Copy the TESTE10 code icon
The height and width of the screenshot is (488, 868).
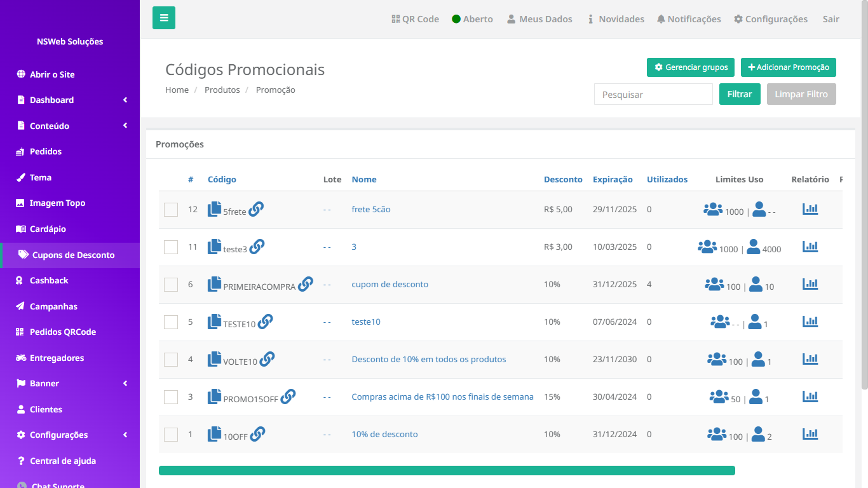[x=215, y=322]
